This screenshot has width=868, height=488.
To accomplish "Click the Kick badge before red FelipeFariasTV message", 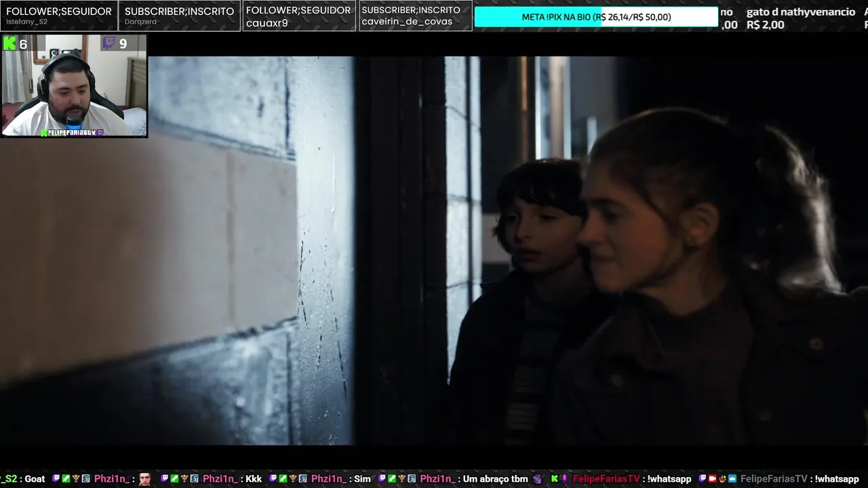I will 555,479.
